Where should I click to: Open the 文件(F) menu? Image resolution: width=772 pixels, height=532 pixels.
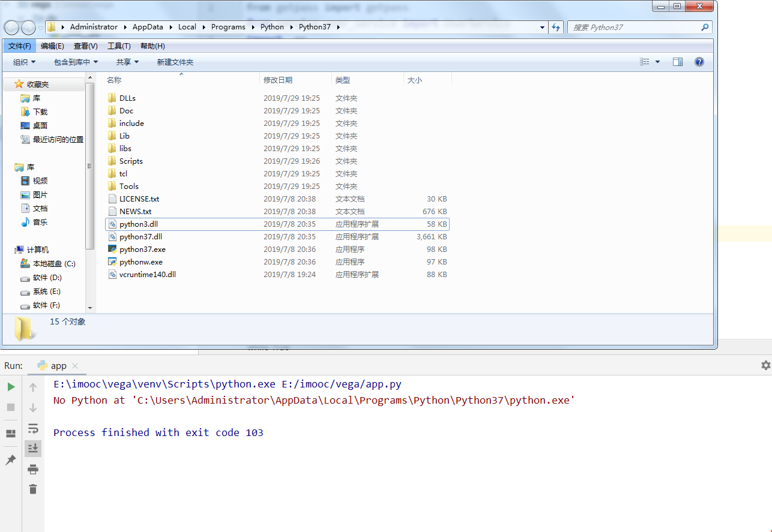point(20,46)
